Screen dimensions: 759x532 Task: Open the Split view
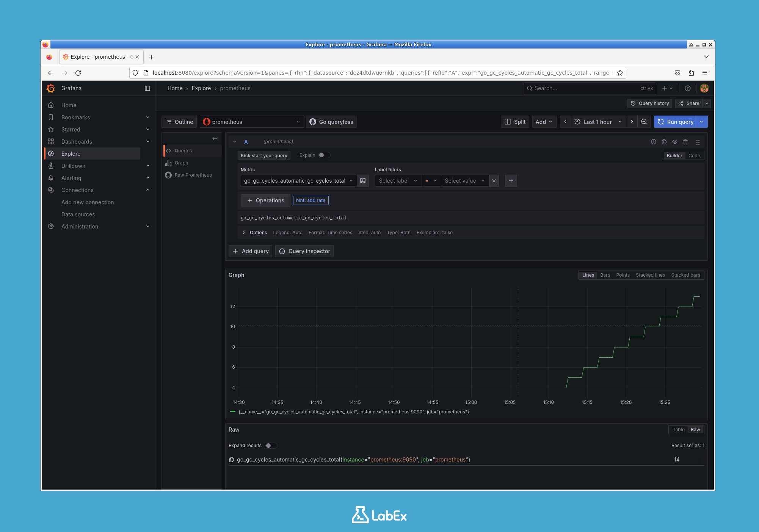(x=515, y=122)
